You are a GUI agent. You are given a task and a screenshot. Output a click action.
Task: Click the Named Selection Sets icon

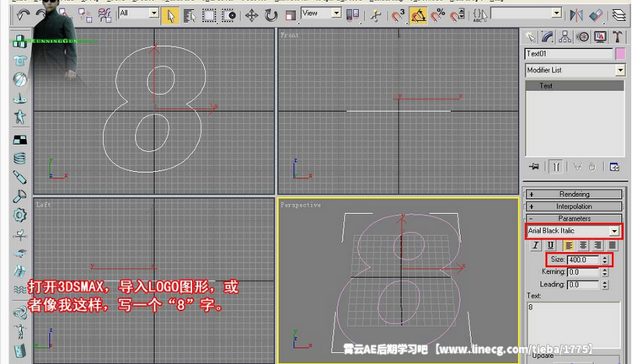[479, 16]
